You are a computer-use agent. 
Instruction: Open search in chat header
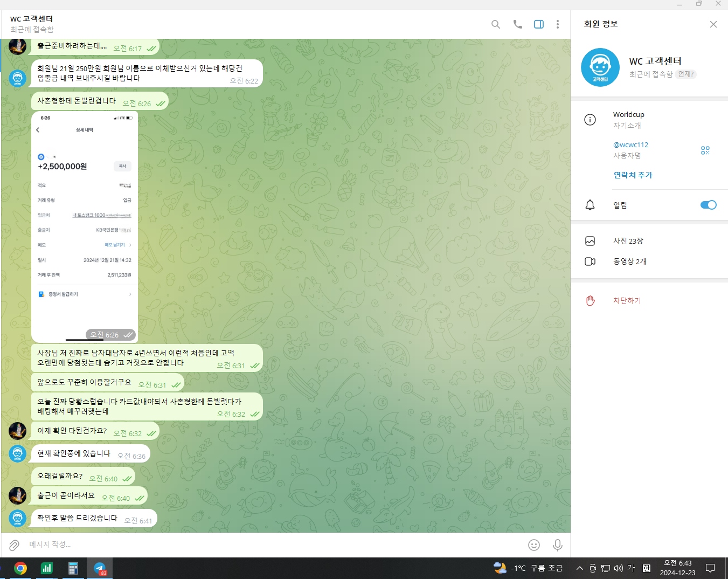coord(496,24)
